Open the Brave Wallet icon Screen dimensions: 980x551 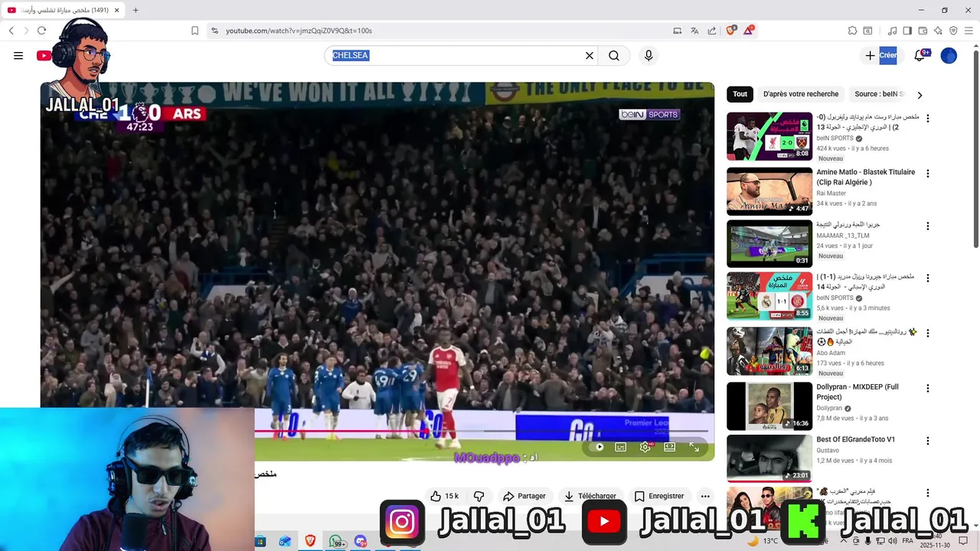(923, 31)
